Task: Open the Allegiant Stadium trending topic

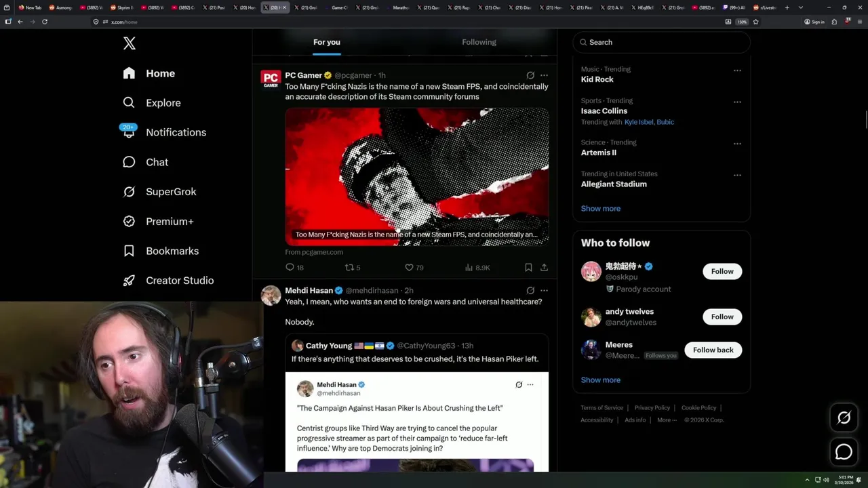Action: pyautogui.click(x=614, y=184)
